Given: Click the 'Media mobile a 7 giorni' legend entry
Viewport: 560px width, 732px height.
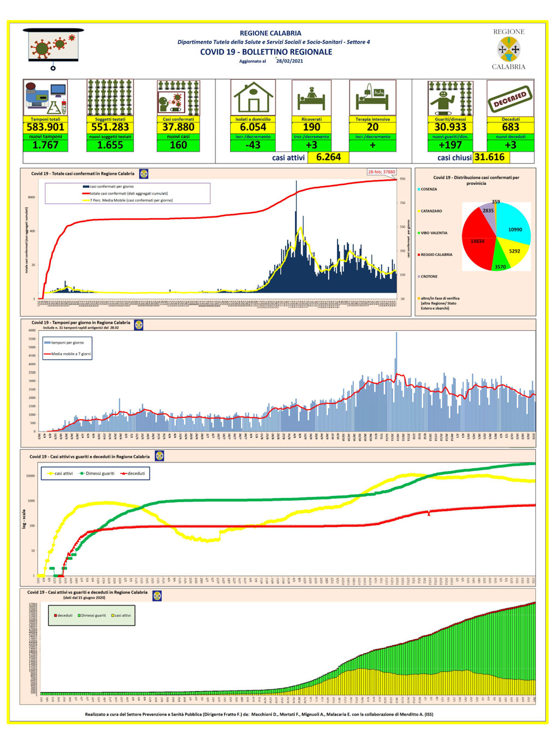Looking at the screenshot, I should [67, 354].
